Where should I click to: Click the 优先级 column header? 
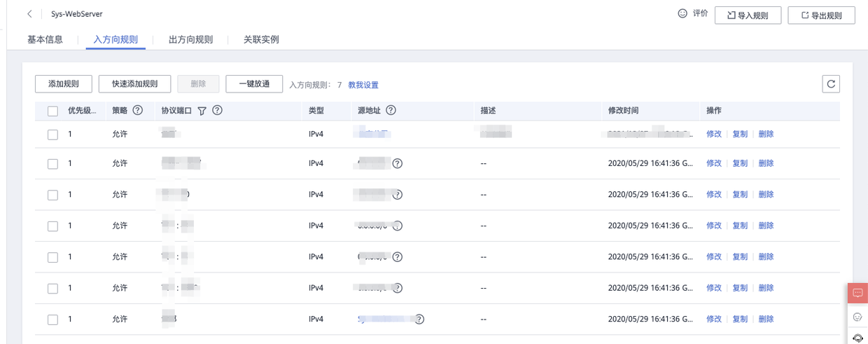(82, 110)
